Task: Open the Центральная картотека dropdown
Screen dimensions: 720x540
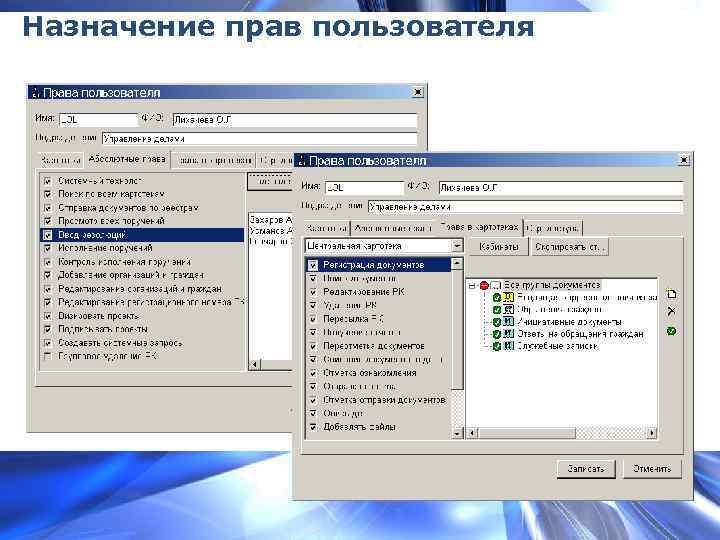Action: click(457, 246)
